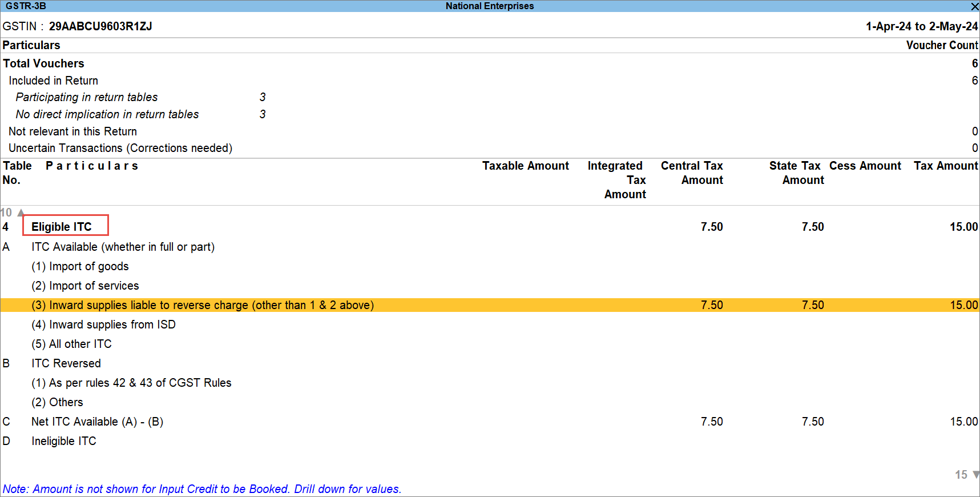Click Not relevant in this Return

tap(72, 131)
